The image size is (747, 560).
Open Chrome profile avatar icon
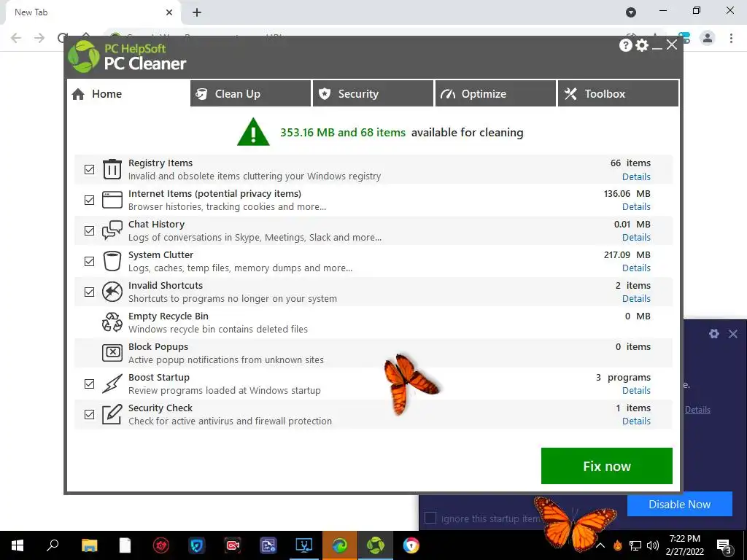click(708, 38)
